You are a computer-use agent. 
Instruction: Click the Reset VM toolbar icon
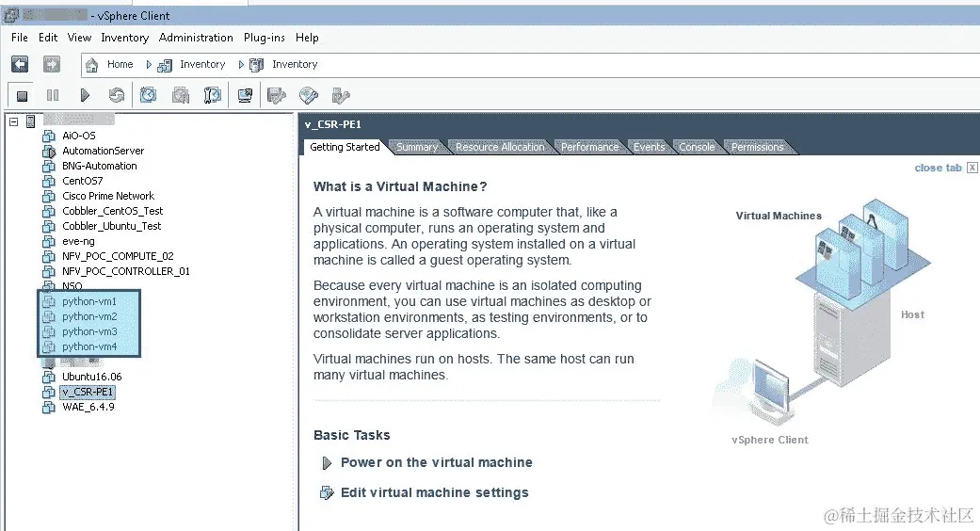pyautogui.click(x=116, y=95)
